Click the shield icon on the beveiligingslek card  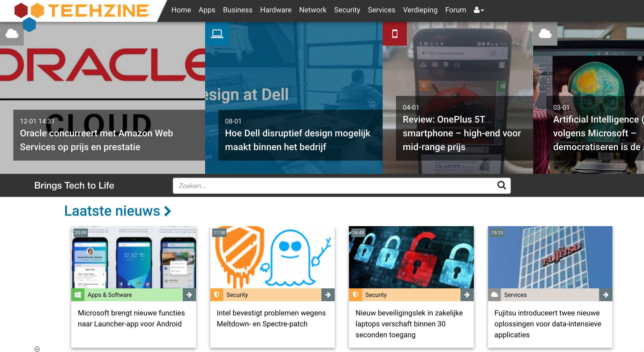pyautogui.click(x=356, y=295)
